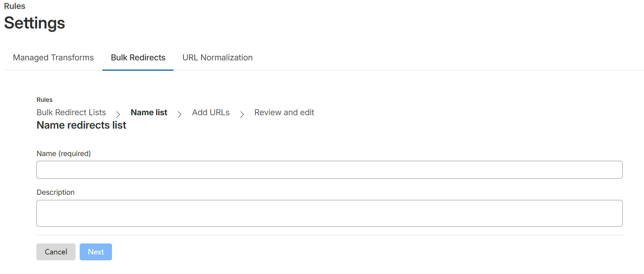This screenshot has width=644, height=274.
Task: Switch to the URL Normalization tab
Action: tap(217, 58)
